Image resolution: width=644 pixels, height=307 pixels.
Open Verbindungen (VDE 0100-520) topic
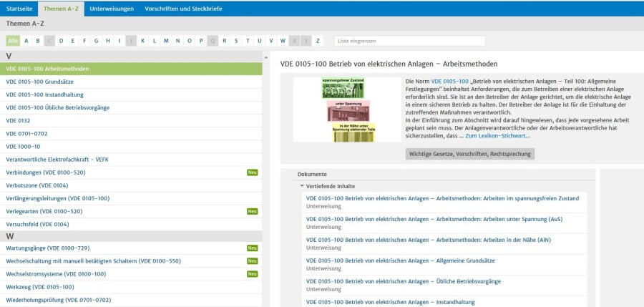(x=131, y=172)
